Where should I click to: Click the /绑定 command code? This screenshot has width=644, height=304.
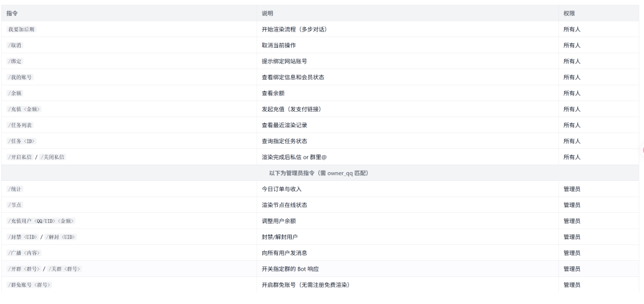(16, 62)
